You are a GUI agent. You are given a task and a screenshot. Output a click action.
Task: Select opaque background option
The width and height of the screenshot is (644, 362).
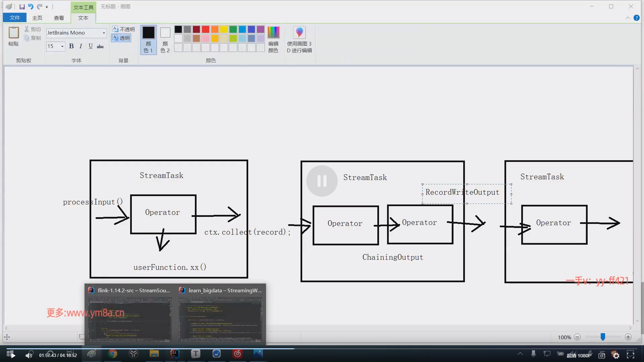(x=123, y=29)
